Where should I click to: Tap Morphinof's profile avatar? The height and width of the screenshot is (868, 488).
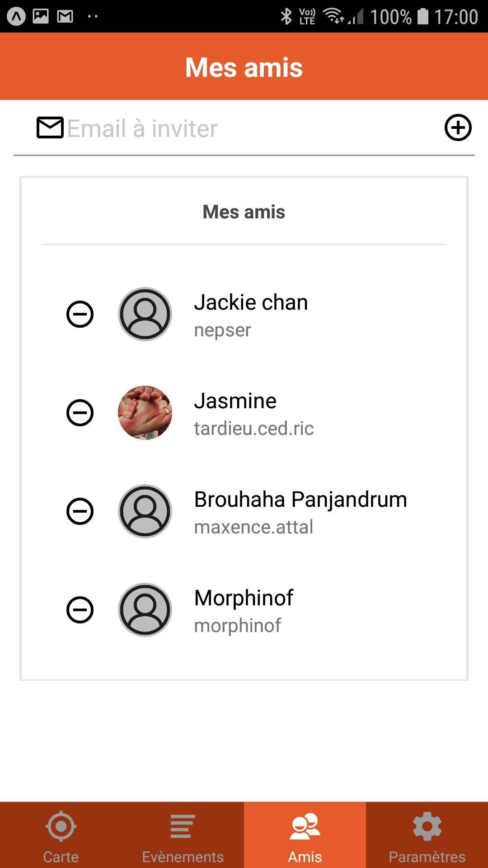tap(145, 610)
